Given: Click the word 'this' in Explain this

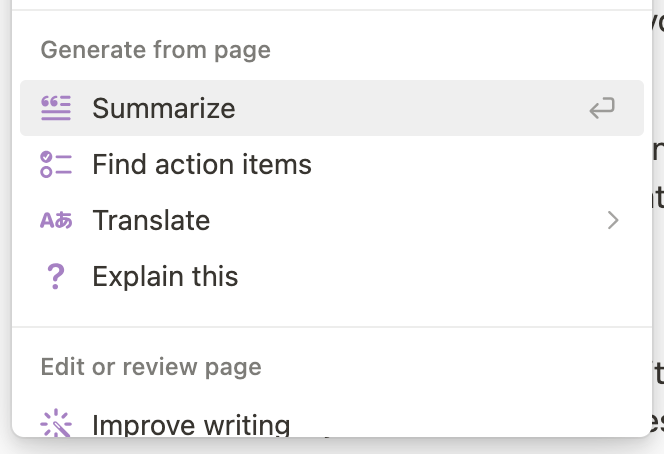Looking at the screenshot, I should tap(215, 276).
